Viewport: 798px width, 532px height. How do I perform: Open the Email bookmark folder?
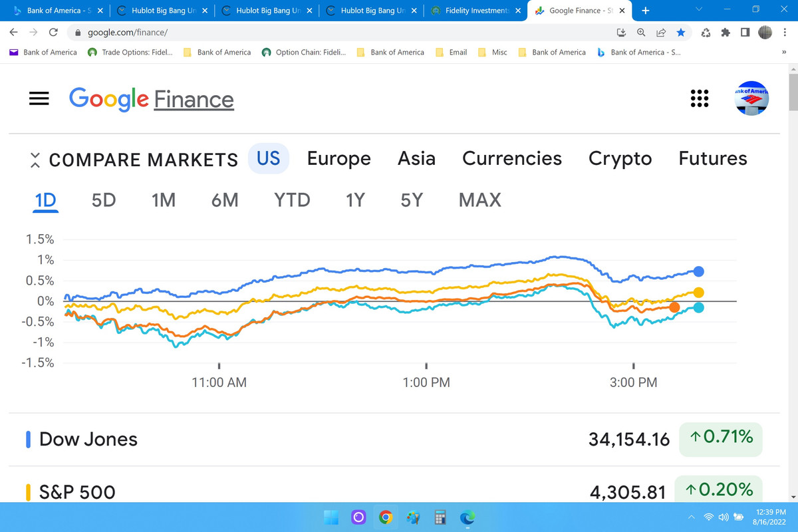pos(452,52)
